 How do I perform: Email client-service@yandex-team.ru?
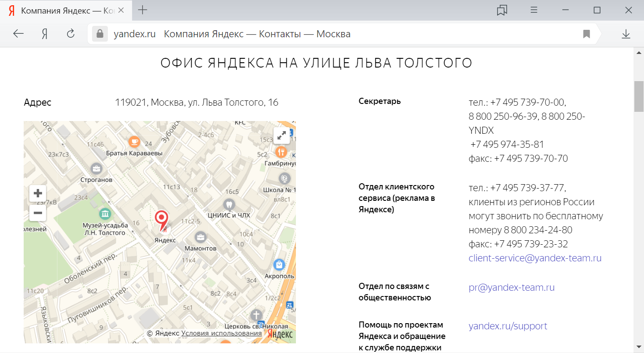[535, 258]
